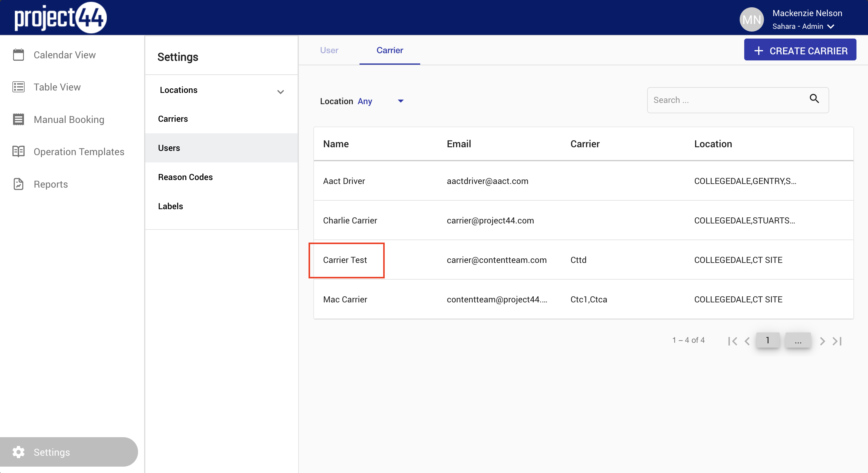Select the Aact Driver row name
Viewport: 868px width, 473px height.
[344, 181]
